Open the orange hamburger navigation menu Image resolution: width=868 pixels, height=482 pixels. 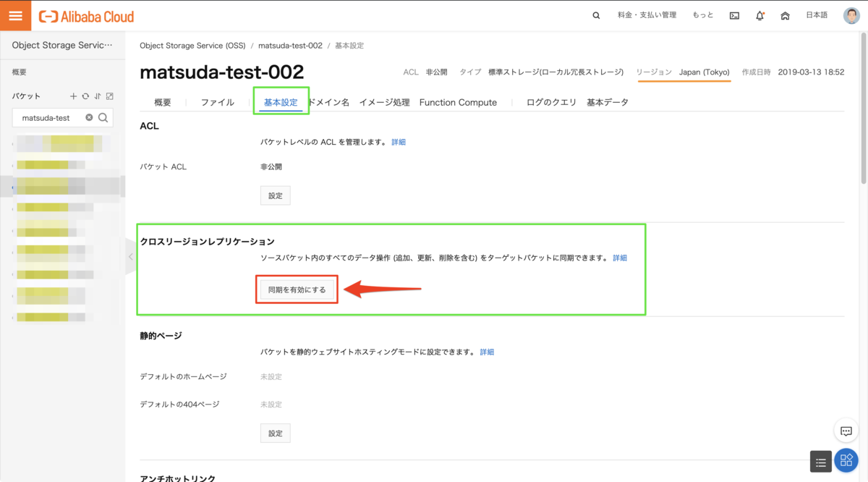tap(15, 15)
